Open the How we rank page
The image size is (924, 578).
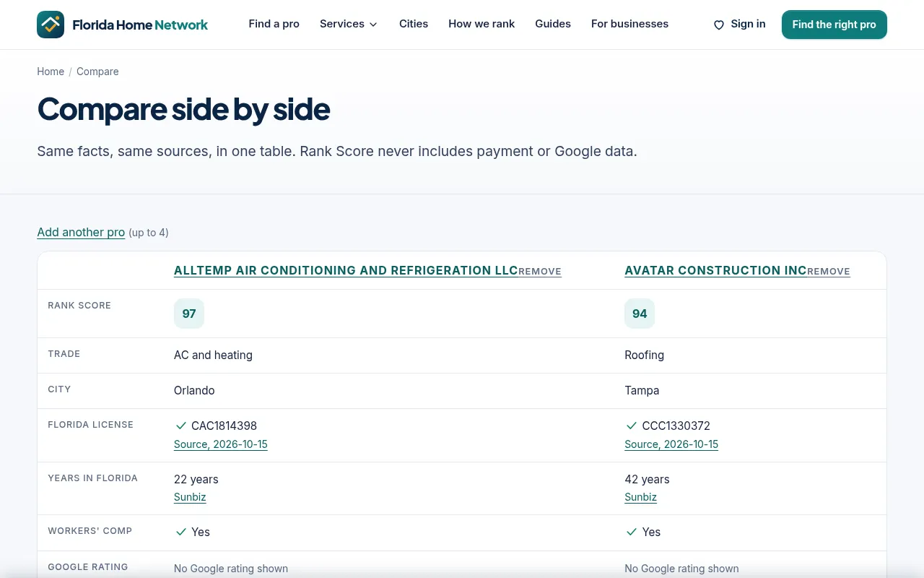point(481,24)
